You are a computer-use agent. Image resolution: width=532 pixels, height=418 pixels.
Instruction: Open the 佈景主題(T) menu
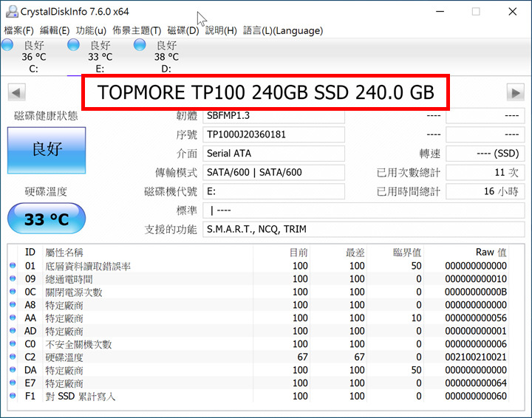click(x=137, y=30)
